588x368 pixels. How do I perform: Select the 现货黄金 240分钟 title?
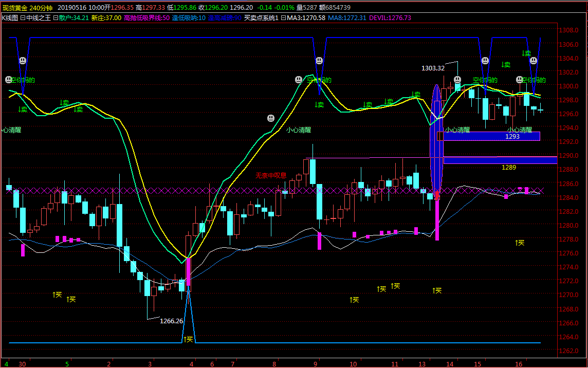coord(27,8)
